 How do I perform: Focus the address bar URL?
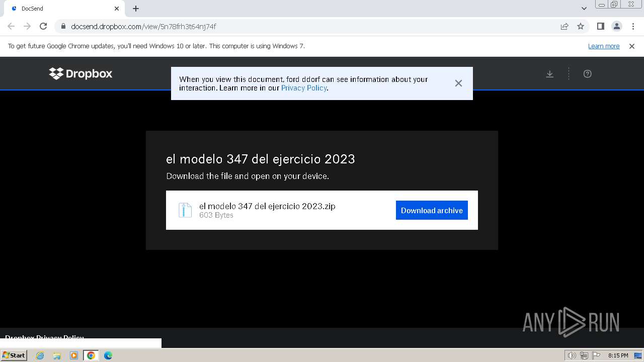(143, 26)
